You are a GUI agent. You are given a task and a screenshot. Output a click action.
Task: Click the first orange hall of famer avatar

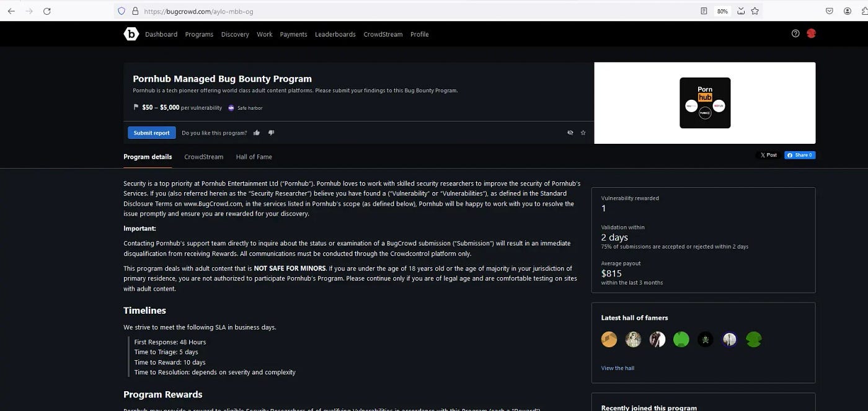click(x=609, y=339)
